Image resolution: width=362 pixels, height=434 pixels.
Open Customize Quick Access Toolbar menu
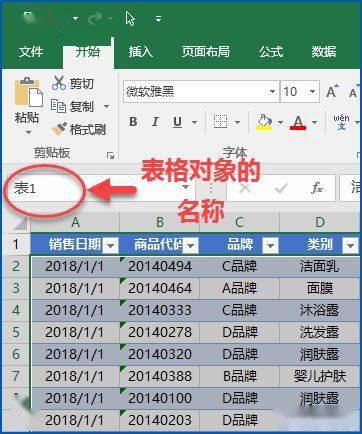[x=159, y=19]
